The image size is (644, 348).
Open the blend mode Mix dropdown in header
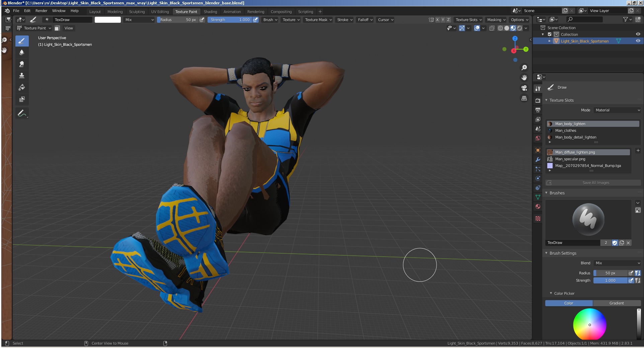139,20
